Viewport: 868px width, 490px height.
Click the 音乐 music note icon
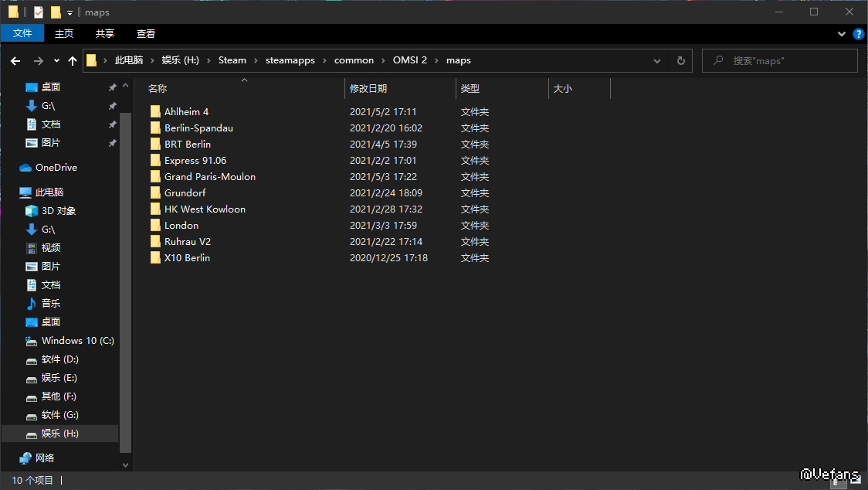(x=32, y=304)
